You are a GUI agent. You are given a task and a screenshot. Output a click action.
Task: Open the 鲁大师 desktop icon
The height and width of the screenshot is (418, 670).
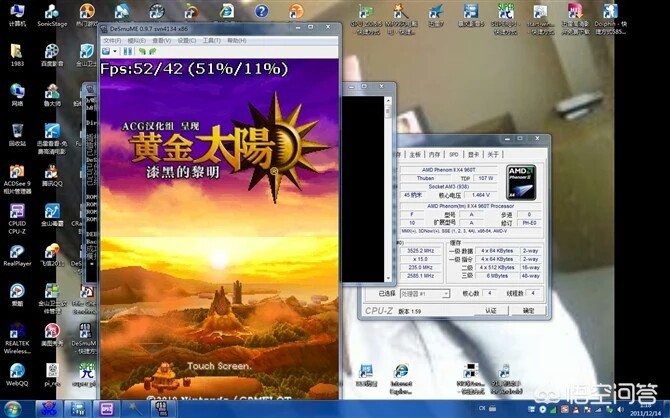(52, 95)
